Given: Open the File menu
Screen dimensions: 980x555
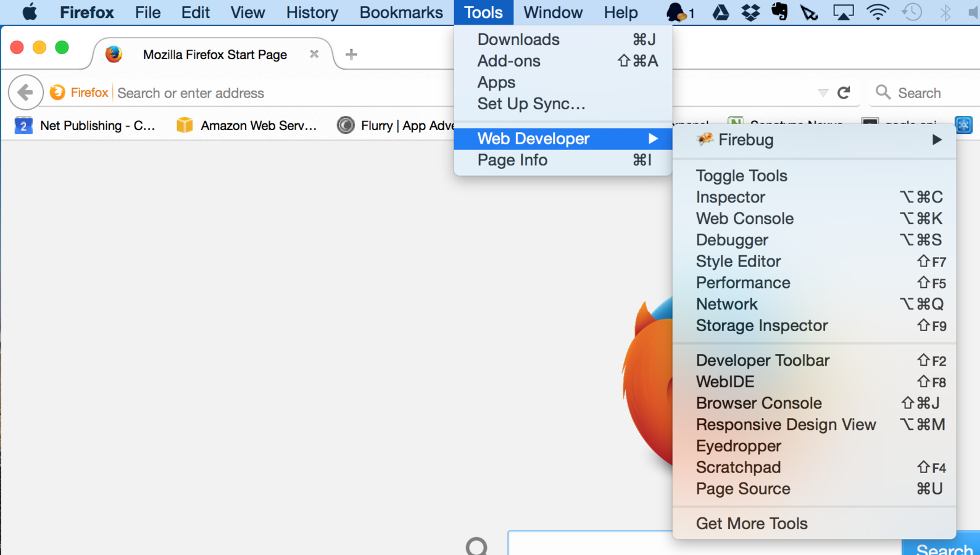Looking at the screenshot, I should point(147,12).
